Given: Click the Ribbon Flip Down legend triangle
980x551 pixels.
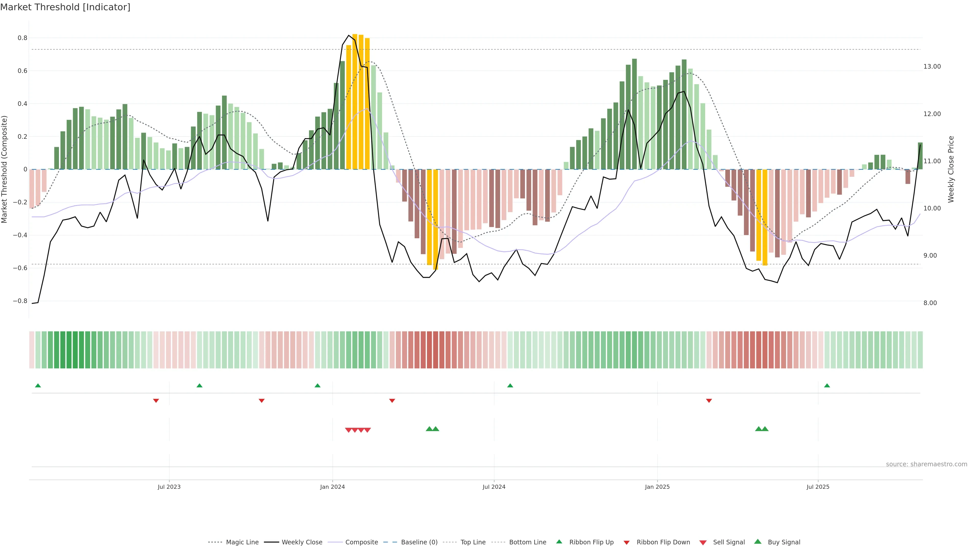Looking at the screenshot, I should [627, 543].
